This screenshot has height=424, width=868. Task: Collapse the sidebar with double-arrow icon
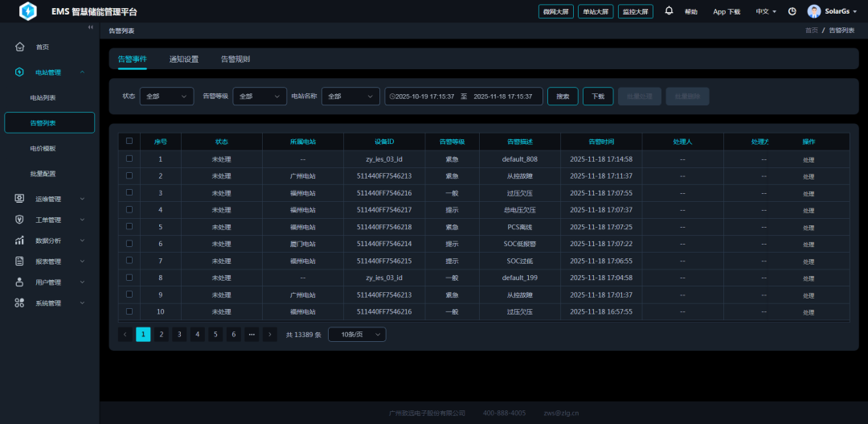pyautogui.click(x=90, y=27)
